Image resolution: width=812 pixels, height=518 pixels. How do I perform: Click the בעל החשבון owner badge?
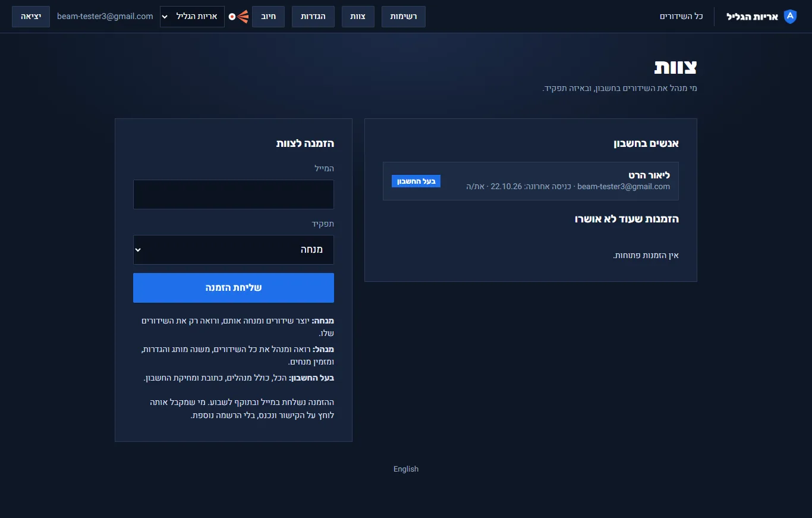[x=416, y=181]
